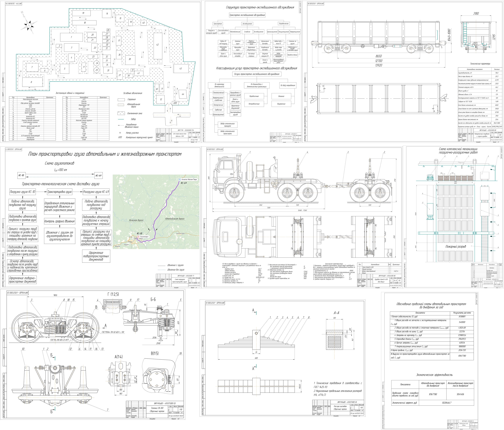The height and width of the screenshot is (430, 504).
Task: Click the 'План транспортировки груза' sheet title
Action: click(105, 154)
